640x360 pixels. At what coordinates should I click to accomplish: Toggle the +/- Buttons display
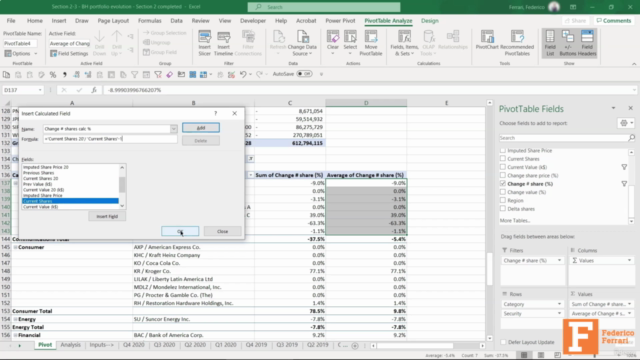(x=568, y=42)
